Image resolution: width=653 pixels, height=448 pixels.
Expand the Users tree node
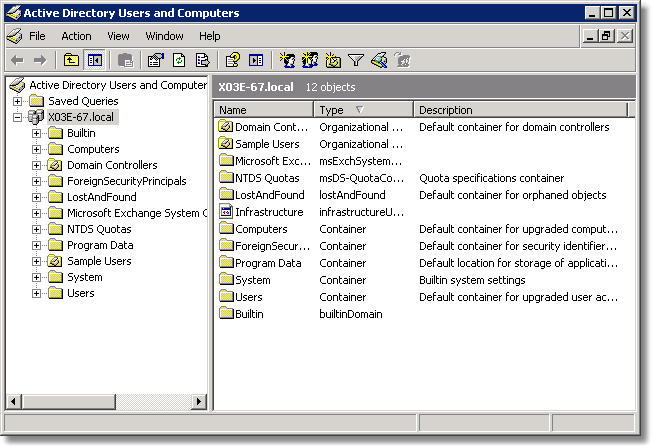click(x=37, y=294)
